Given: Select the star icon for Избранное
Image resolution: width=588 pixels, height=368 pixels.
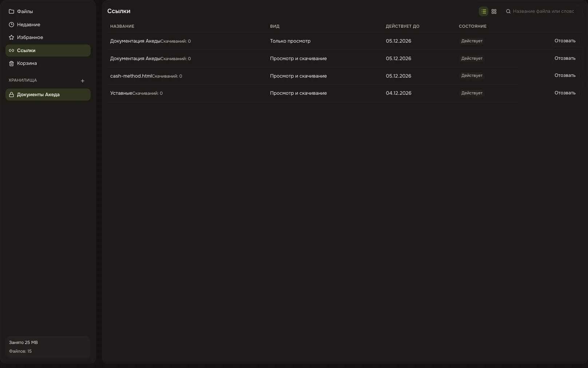Looking at the screenshot, I should click(11, 37).
